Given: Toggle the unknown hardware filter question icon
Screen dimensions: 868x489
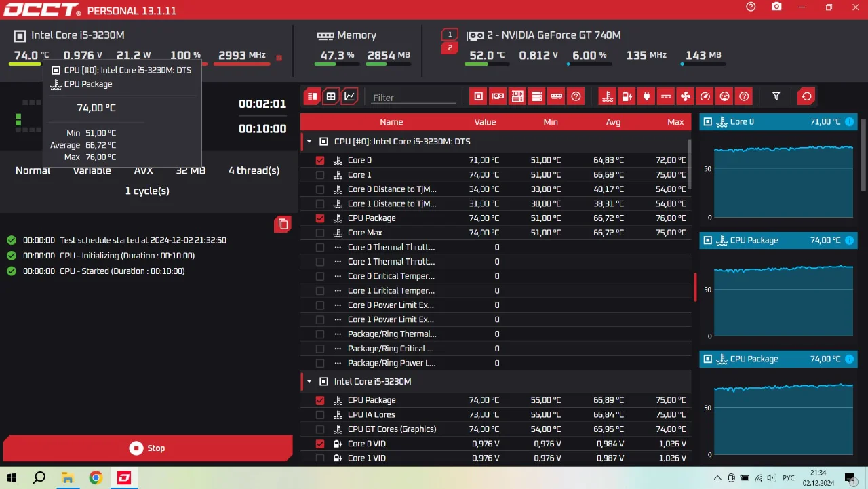Looking at the screenshot, I should (576, 96).
